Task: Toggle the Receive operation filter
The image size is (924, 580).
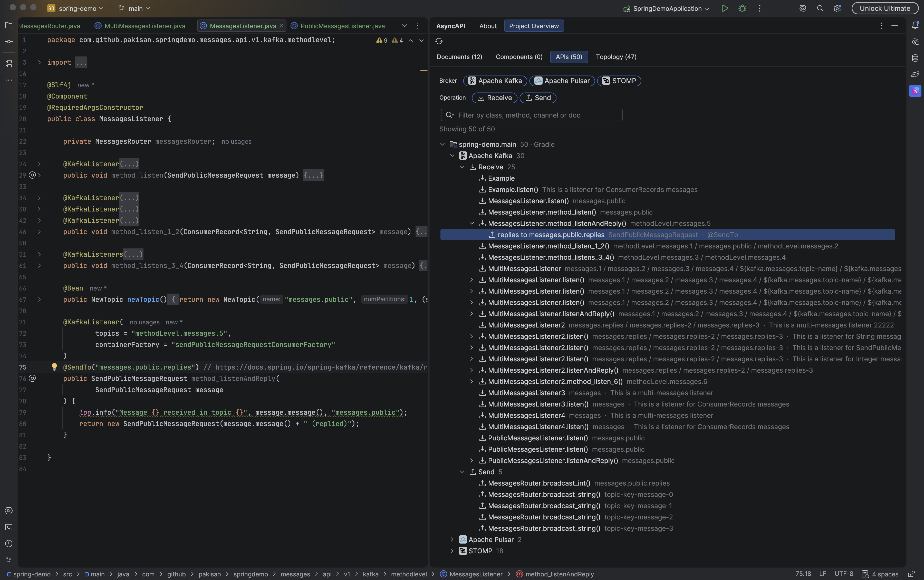Action: click(x=494, y=98)
